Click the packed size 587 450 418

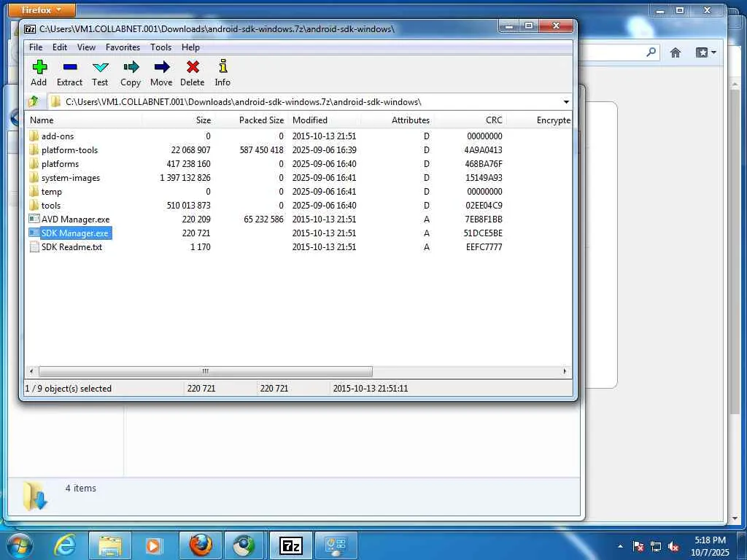(x=262, y=150)
